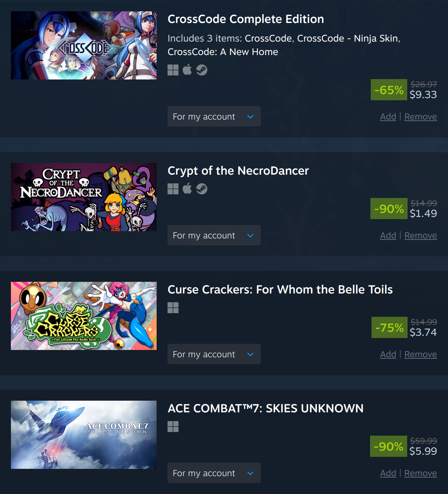The height and width of the screenshot is (494, 448).
Task: Click the SteamOS icon under Crypt of the NecroDancer
Action: coord(202,189)
